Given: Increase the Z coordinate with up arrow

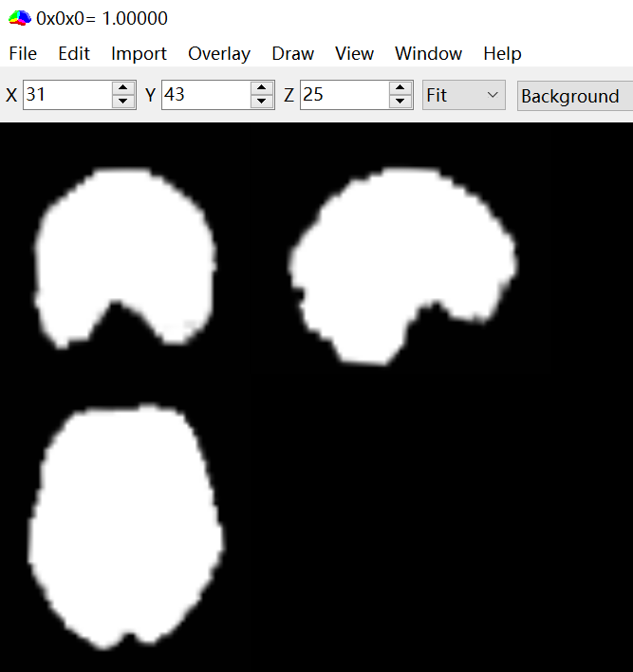Looking at the screenshot, I should coord(400,87).
